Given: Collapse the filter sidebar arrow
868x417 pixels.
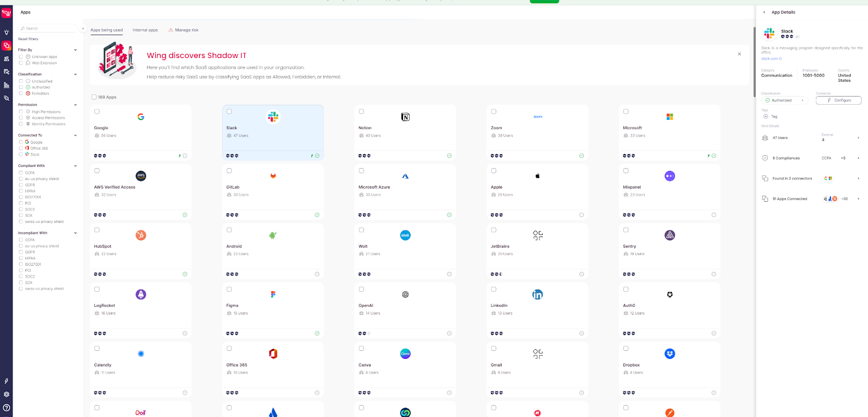Looking at the screenshot, I should tap(83, 28).
